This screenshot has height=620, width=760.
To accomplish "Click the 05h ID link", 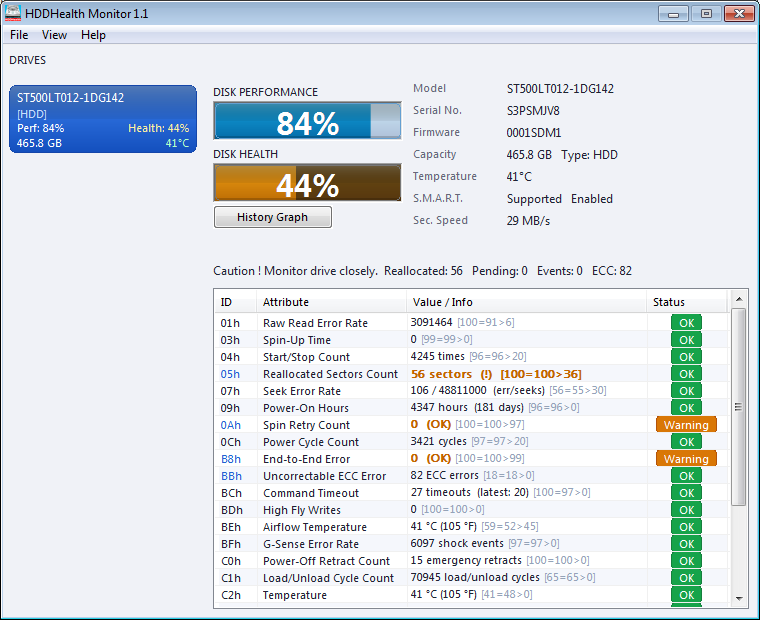I will [x=230, y=374].
